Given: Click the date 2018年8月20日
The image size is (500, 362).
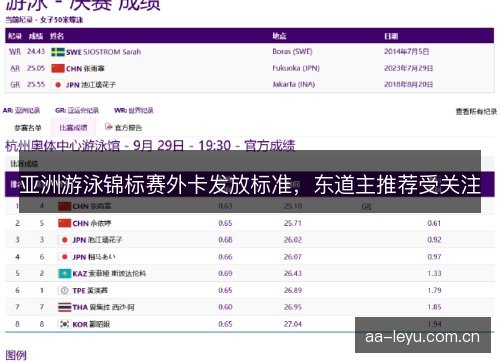Looking at the screenshot, I should 408,85.
